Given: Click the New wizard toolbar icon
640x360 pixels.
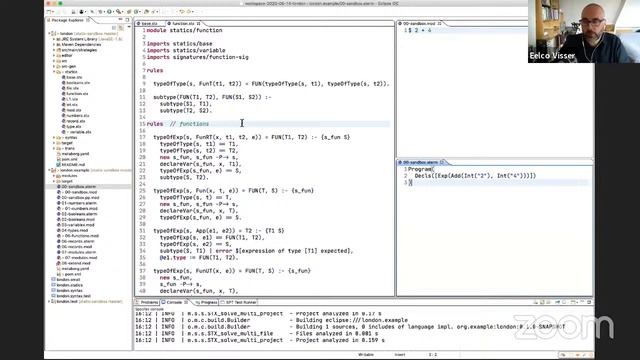Looking at the screenshot, I should (49, 12).
